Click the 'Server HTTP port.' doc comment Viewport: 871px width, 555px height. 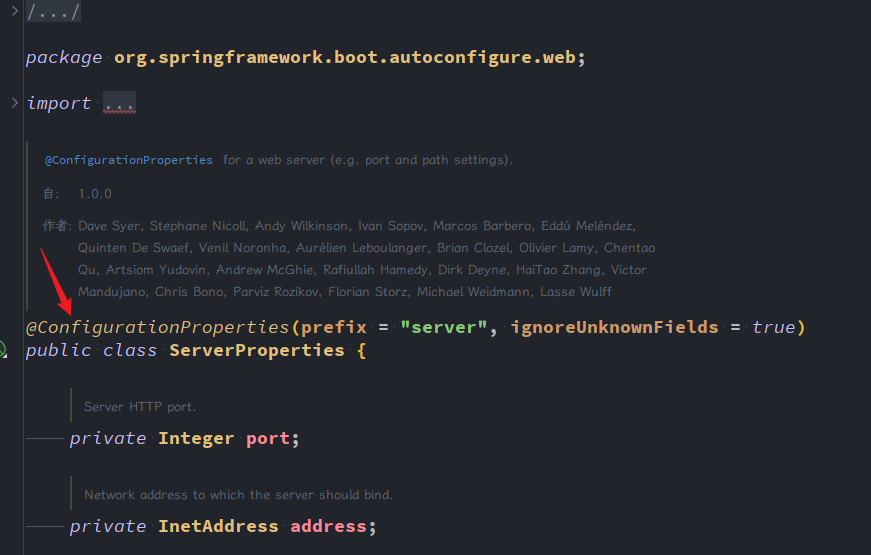(140, 407)
